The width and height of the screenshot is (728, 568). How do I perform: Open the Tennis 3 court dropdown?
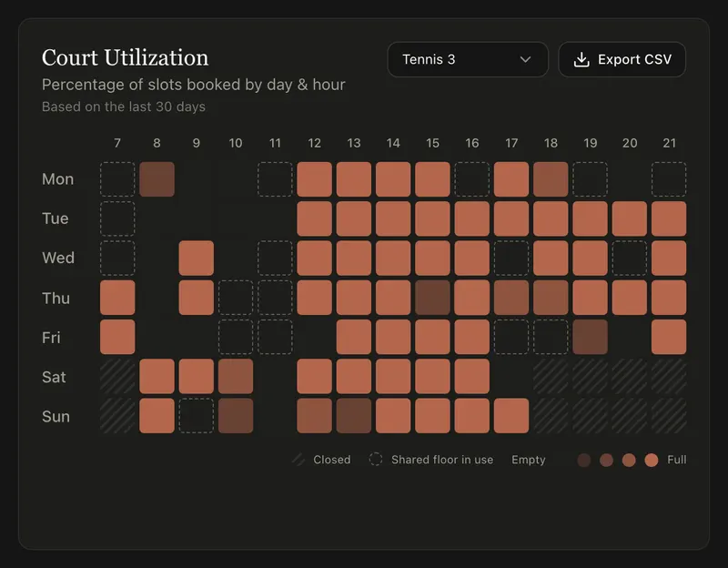point(468,59)
